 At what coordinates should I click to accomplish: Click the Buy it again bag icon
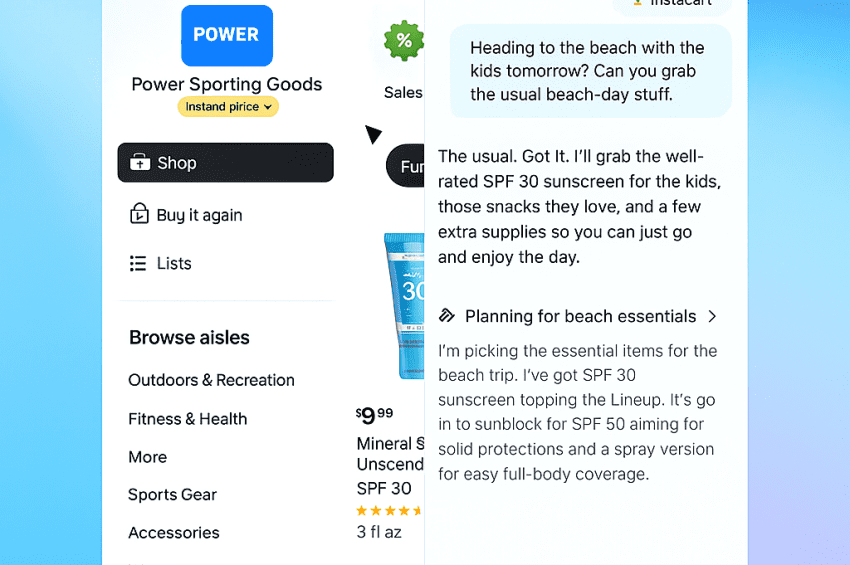pos(139,214)
